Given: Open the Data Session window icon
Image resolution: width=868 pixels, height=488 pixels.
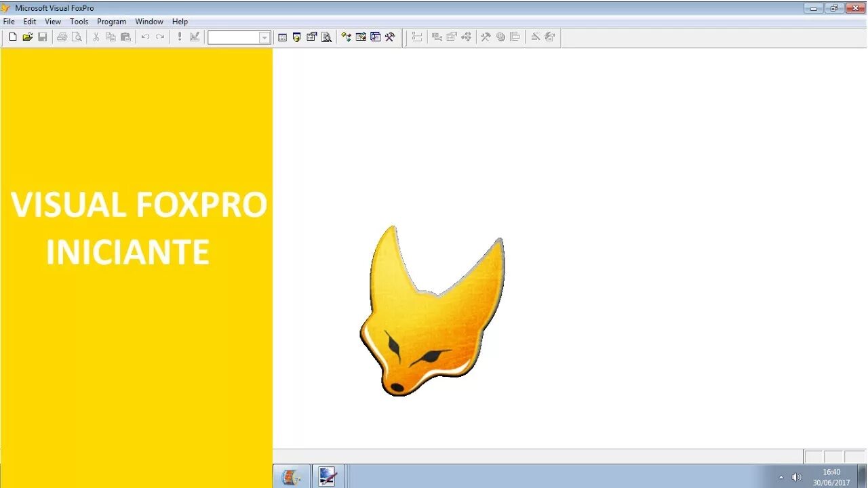Looking at the screenshot, I should pos(297,37).
